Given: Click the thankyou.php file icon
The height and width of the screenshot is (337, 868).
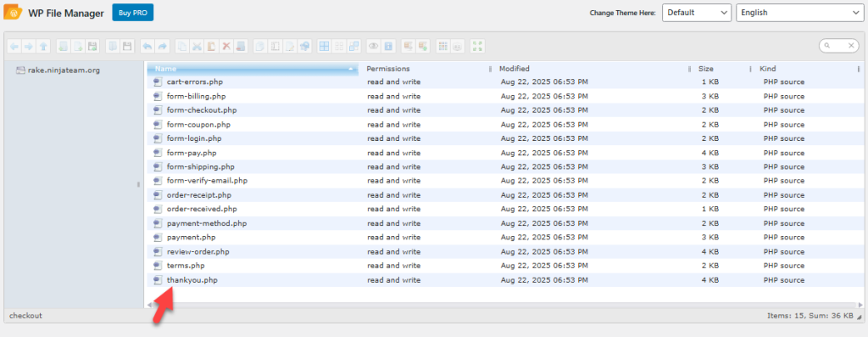Looking at the screenshot, I should (157, 280).
